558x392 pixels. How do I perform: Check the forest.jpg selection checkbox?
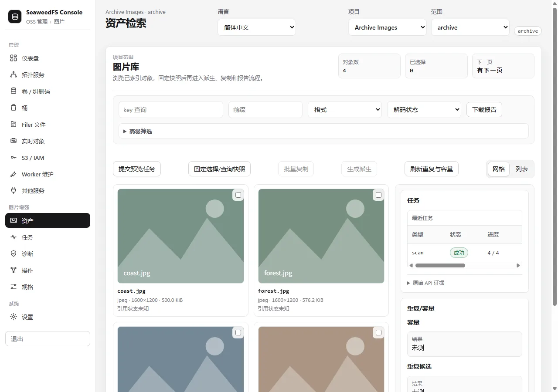click(x=378, y=195)
